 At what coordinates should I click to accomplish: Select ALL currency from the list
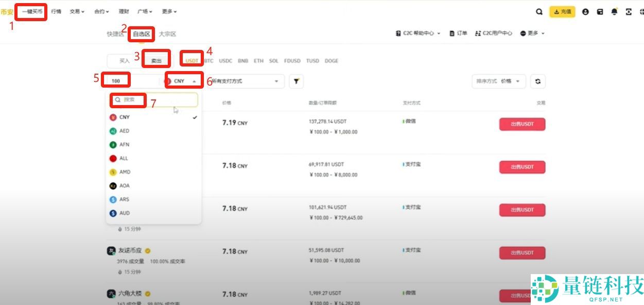pos(123,158)
